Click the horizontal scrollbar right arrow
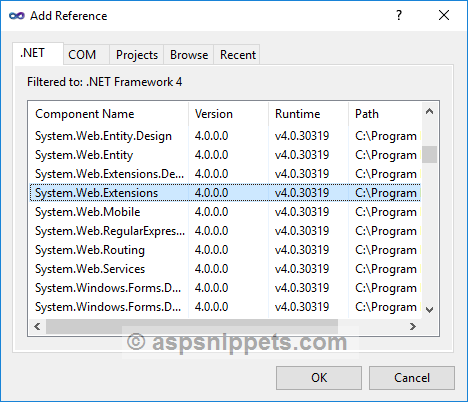Screen dimensions: 468x402 pos(413,326)
